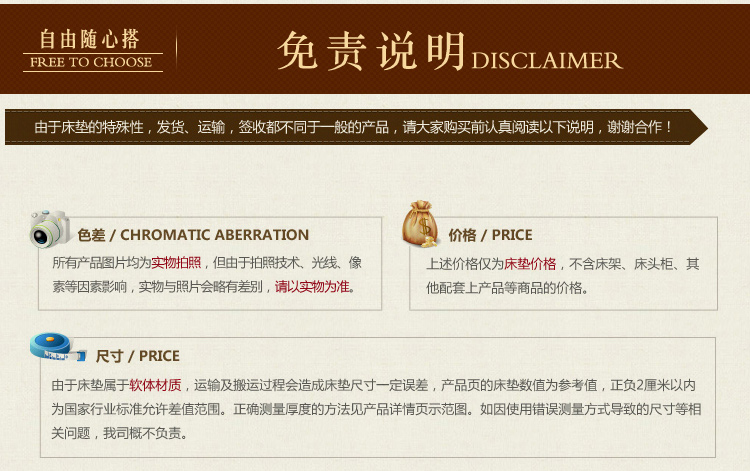The width and height of the screenshot is (750, 471).
Task: Click the DISCLAIMER heading text
Action: tap(546, 60)
